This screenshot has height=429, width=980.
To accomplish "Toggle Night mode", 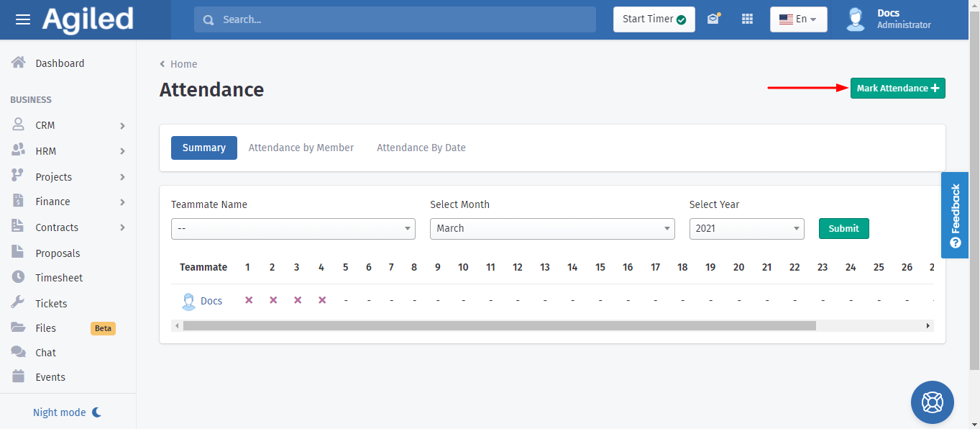I will (68, 412).
